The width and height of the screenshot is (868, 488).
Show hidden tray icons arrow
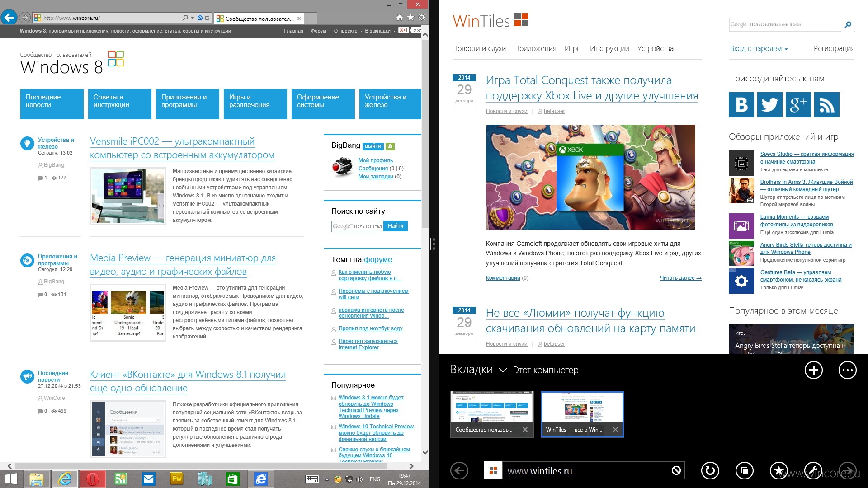(x=327, y=479)
